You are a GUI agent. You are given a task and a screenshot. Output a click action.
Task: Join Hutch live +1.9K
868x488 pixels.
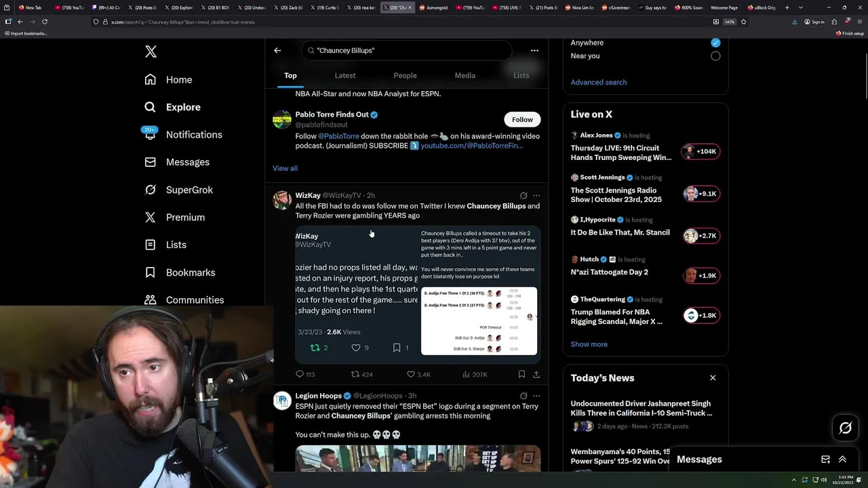click(701, 276)
